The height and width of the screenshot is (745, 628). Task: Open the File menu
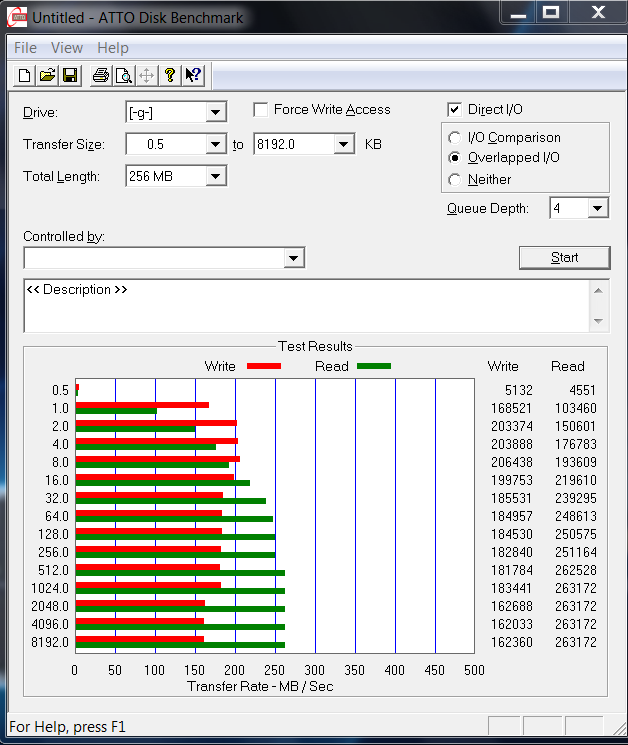pos(25,48)
